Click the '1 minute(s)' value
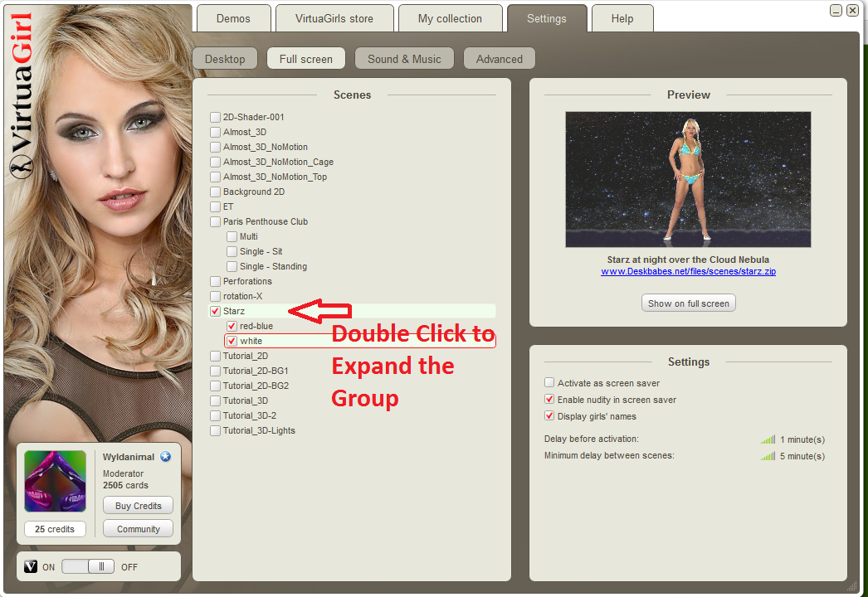Screen dimensions: 868x597 pos(802,439)
